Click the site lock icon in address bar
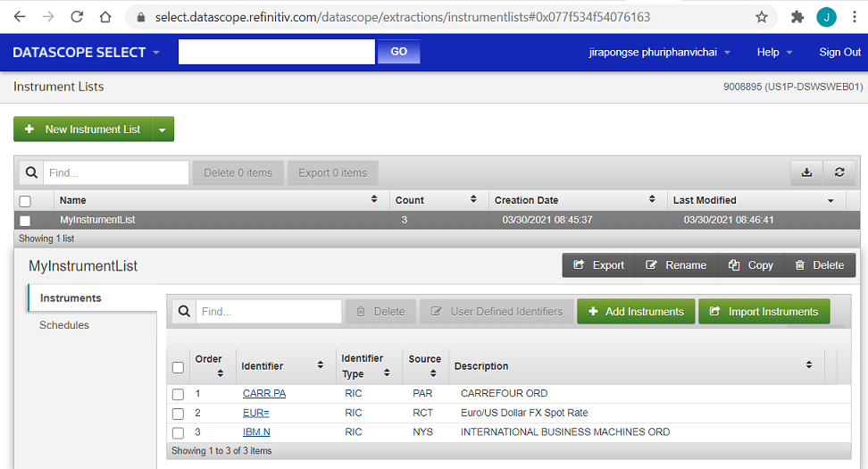Viewport: 868px width, 469px height. [141, 17]
